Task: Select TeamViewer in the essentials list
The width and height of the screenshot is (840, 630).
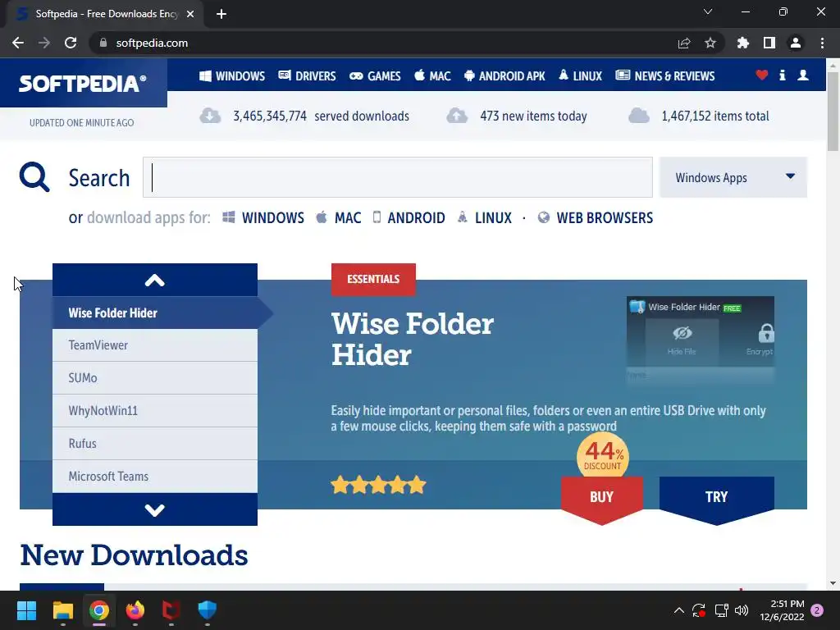Action: pos(155,345)
